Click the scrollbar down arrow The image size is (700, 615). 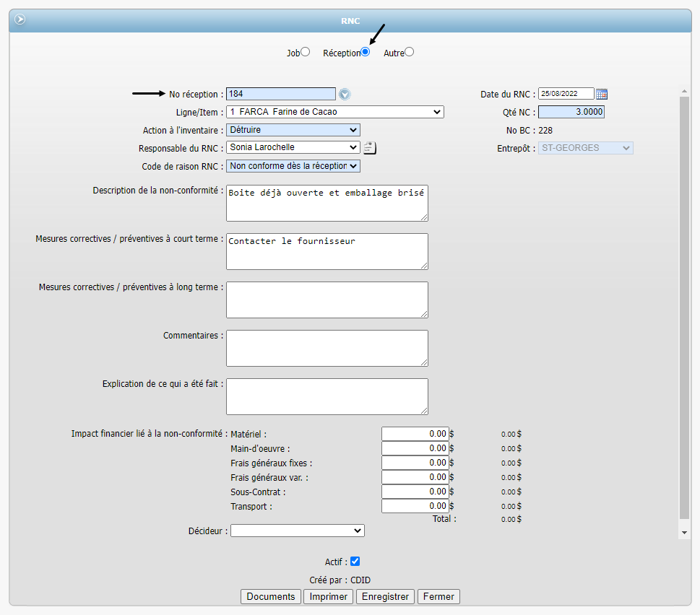[684, 532]
